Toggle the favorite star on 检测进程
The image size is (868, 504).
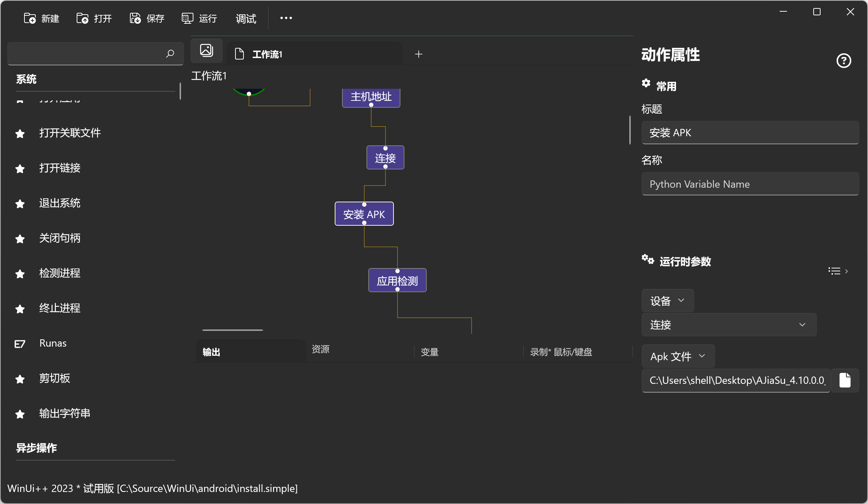20,274
